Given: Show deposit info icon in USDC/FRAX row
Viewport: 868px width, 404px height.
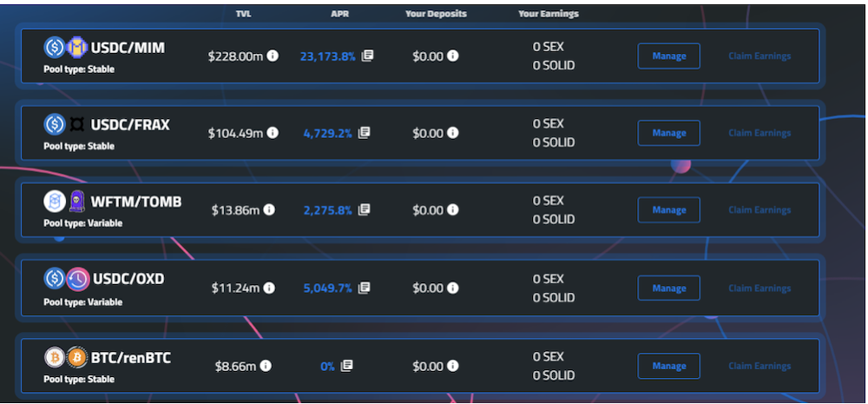Looking at the screenshot, I should (x=453, y=133).
